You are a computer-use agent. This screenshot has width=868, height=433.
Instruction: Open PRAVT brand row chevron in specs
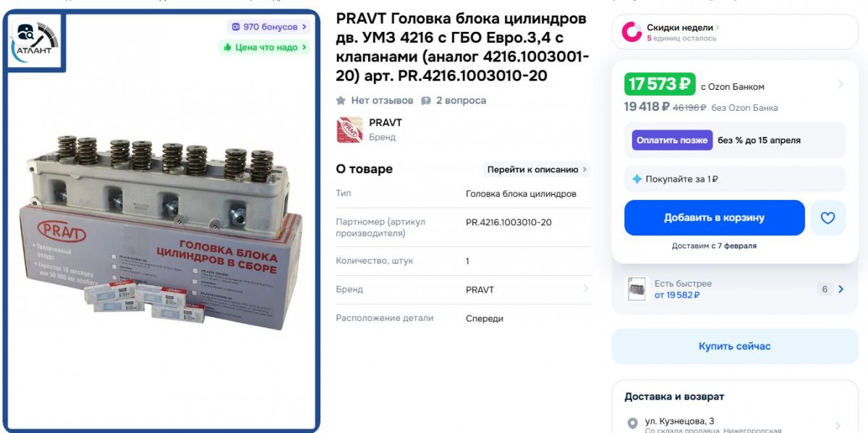585,289
